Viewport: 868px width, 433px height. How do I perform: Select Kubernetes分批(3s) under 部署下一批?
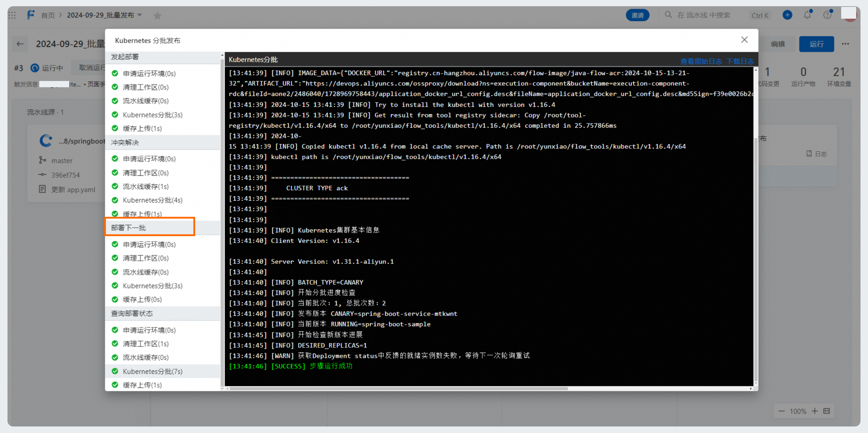tap(163, 286)
